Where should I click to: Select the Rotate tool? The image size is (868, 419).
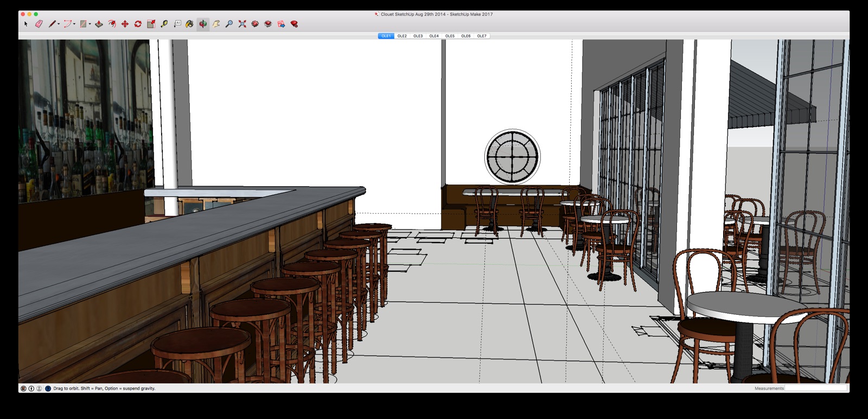point(138,24)
